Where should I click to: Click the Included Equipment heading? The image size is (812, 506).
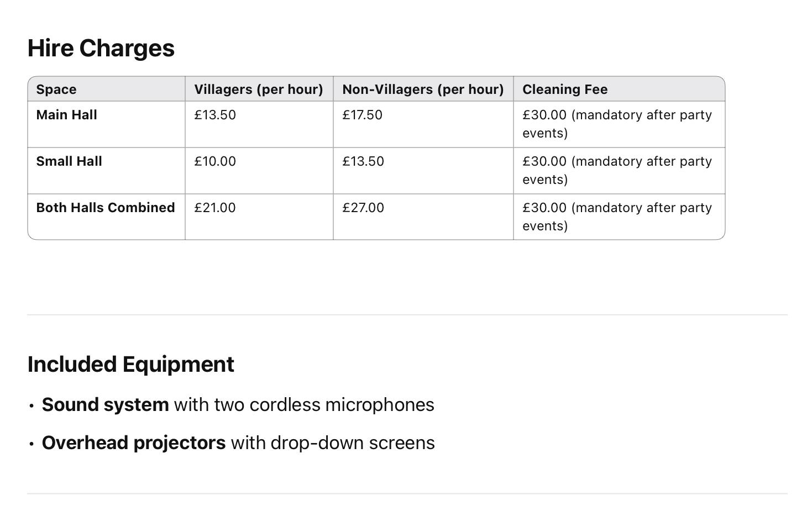click(x=131, y=365)
